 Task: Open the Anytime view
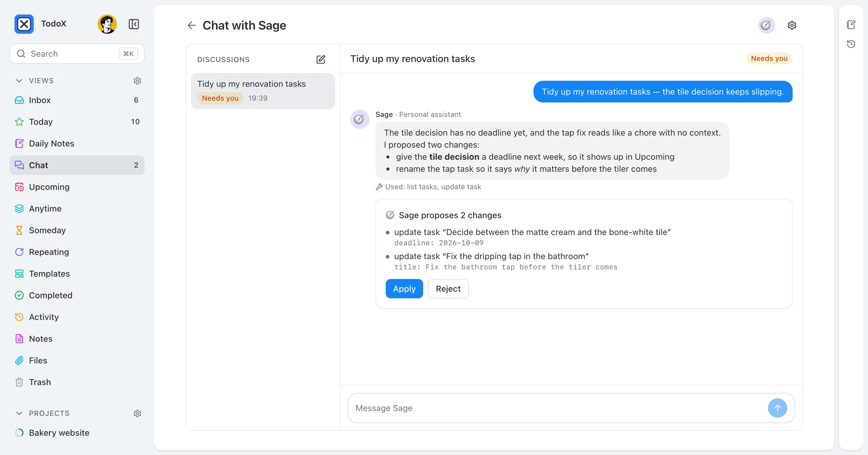click(77, 209)
